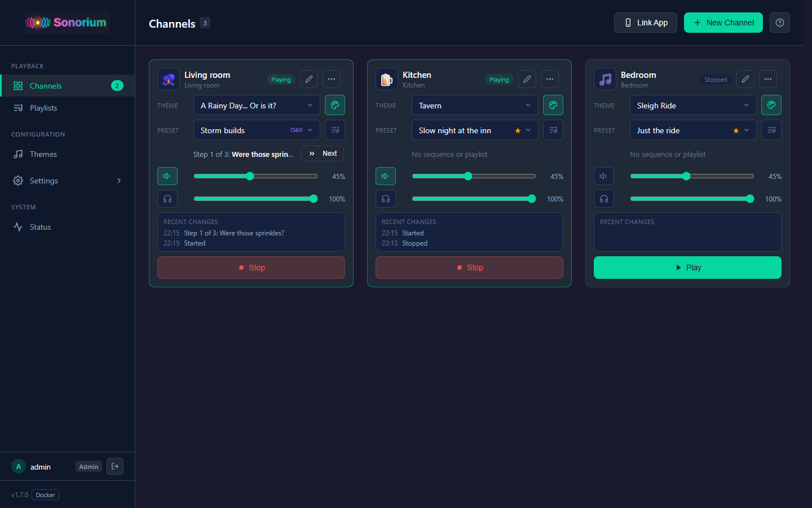This screenshot has width=812, height=508.
Task: Click the Kitchen Playing status badge
Action: click(x=499, y=80)
